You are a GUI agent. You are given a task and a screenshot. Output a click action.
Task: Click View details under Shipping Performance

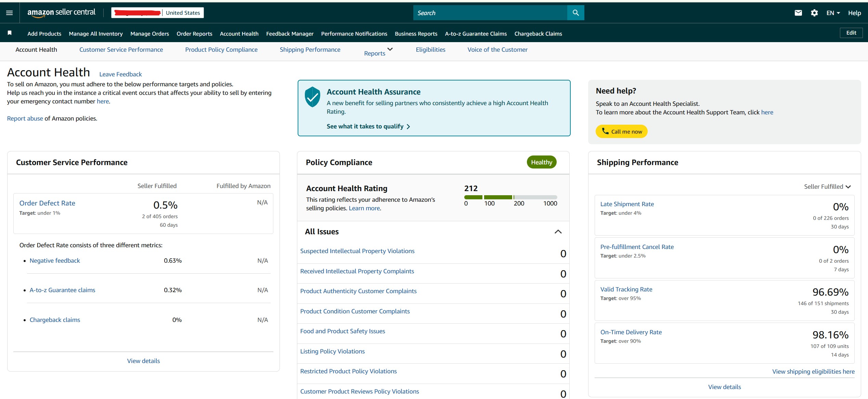pyautogui.click(x=724, y=387)
